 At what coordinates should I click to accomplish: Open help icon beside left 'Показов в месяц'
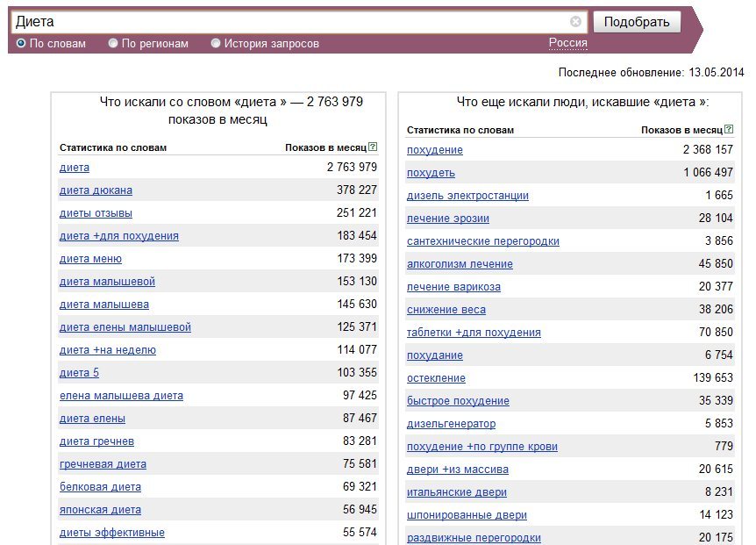(373, 147)
